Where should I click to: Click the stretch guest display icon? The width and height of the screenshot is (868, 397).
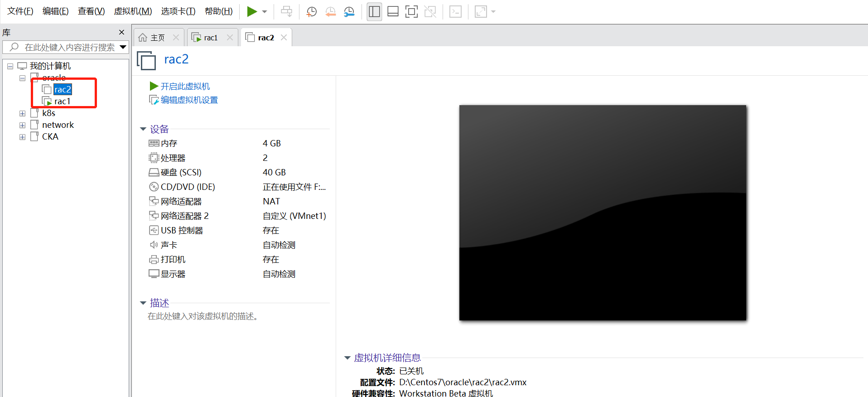(x=481, y=12)
